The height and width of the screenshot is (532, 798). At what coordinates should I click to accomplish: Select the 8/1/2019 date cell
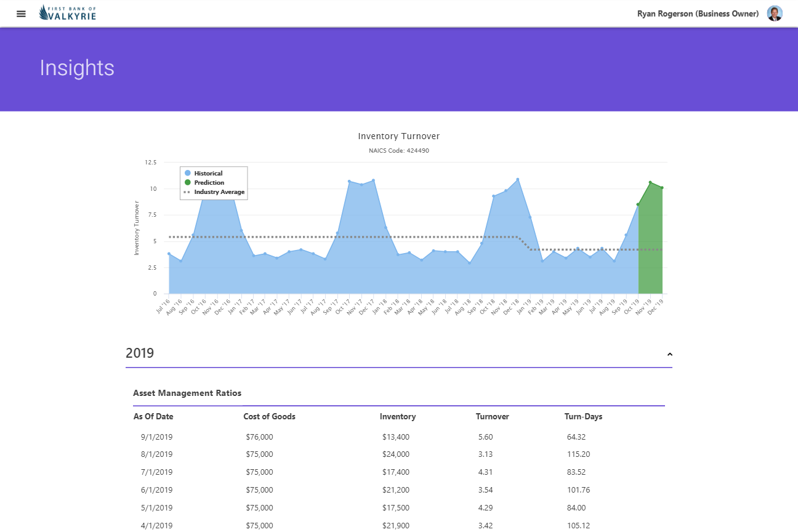coord(156,454)
